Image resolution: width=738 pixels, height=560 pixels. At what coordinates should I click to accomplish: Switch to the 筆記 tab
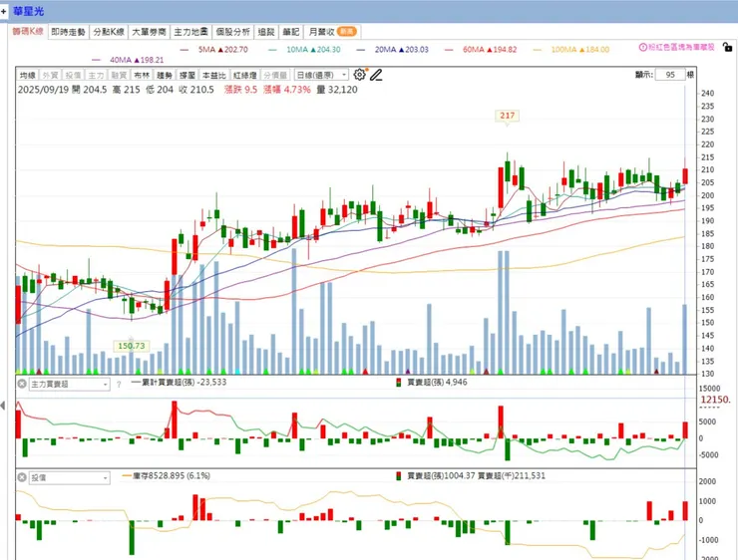tap(291, 32)
